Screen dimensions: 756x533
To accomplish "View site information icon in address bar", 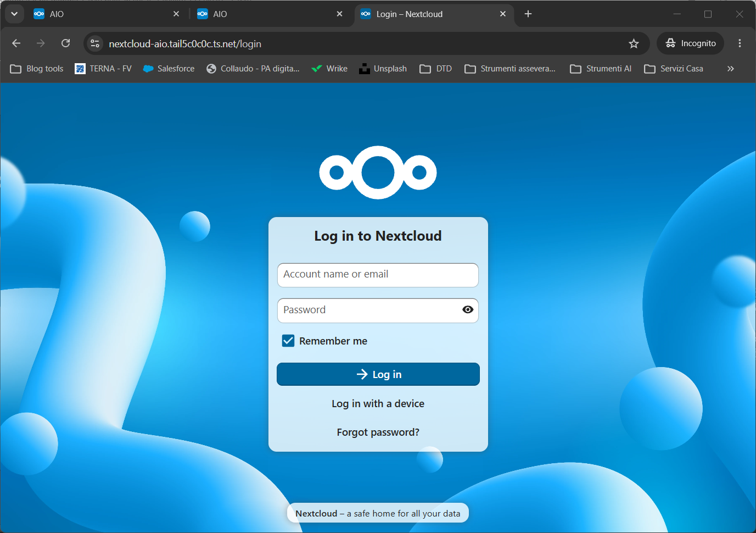I will [95, 43].
